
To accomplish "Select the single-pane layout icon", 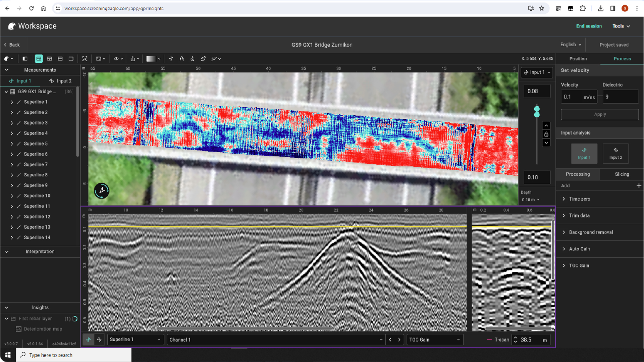I will pos(71,59).
